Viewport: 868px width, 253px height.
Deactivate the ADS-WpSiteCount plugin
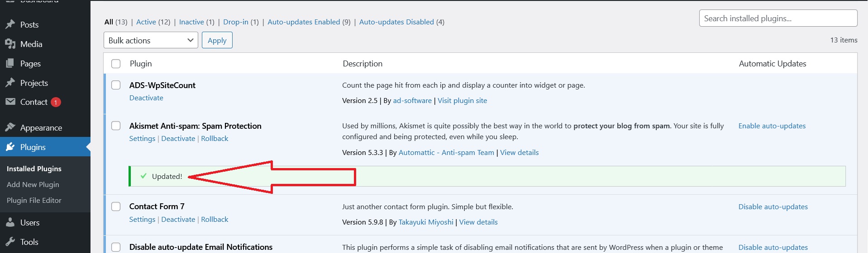point(146,98)
